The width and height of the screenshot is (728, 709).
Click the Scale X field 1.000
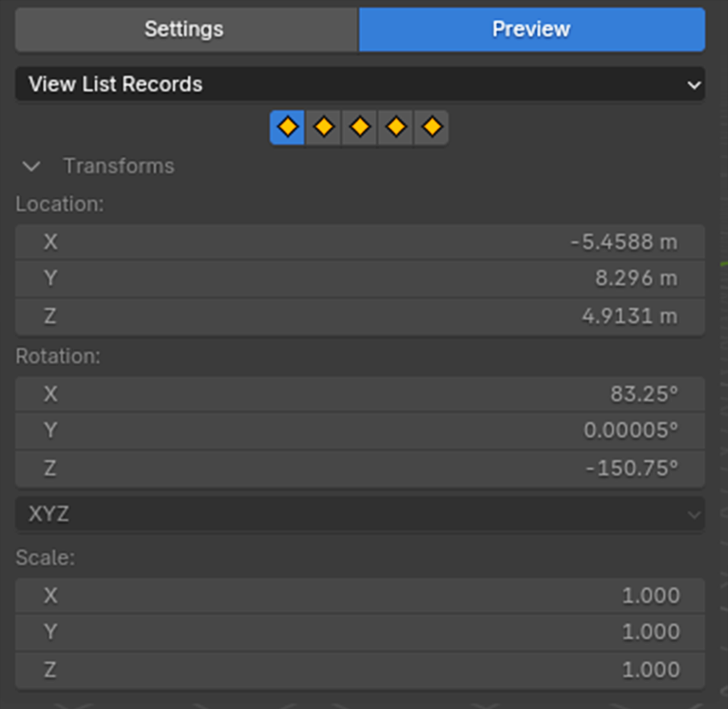click(361, 595)
